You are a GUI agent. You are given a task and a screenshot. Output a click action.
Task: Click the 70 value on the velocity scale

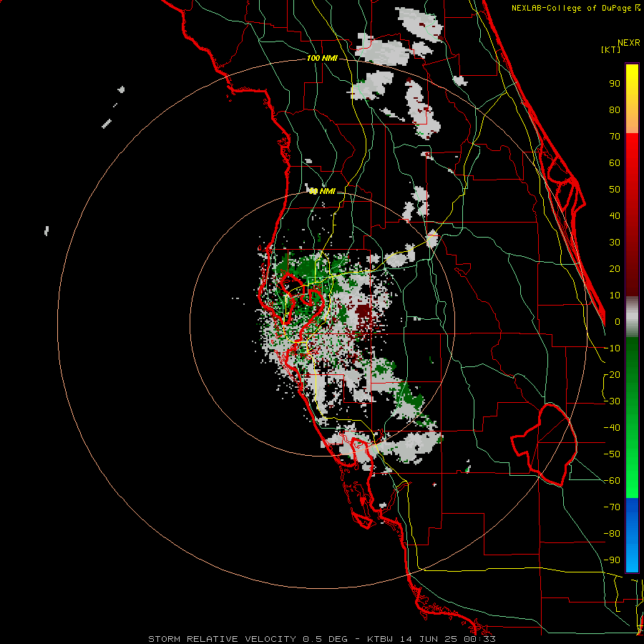tap(615, 137)
